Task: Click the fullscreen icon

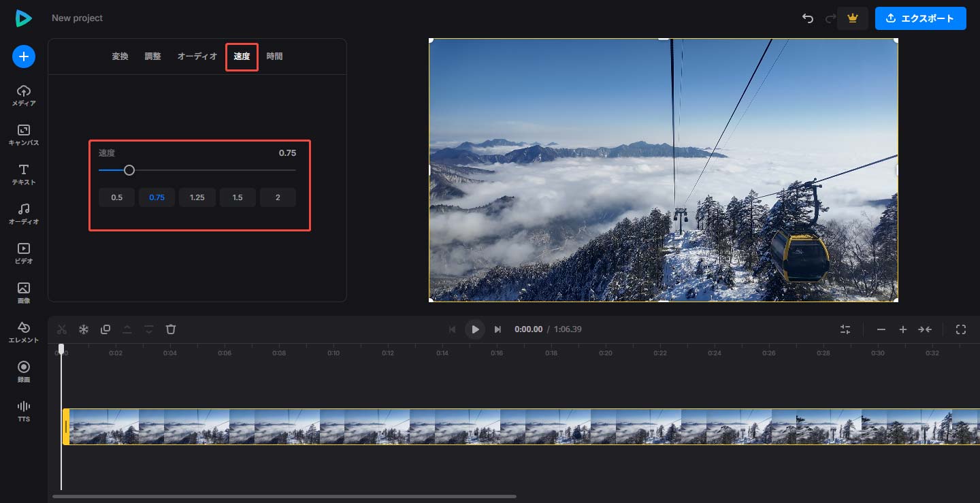Action: pos(961,329)
